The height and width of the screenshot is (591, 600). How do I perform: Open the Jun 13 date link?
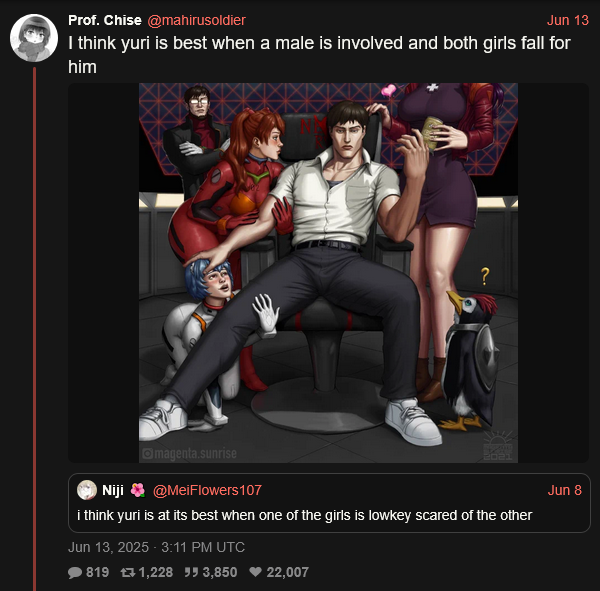(567, 20)
